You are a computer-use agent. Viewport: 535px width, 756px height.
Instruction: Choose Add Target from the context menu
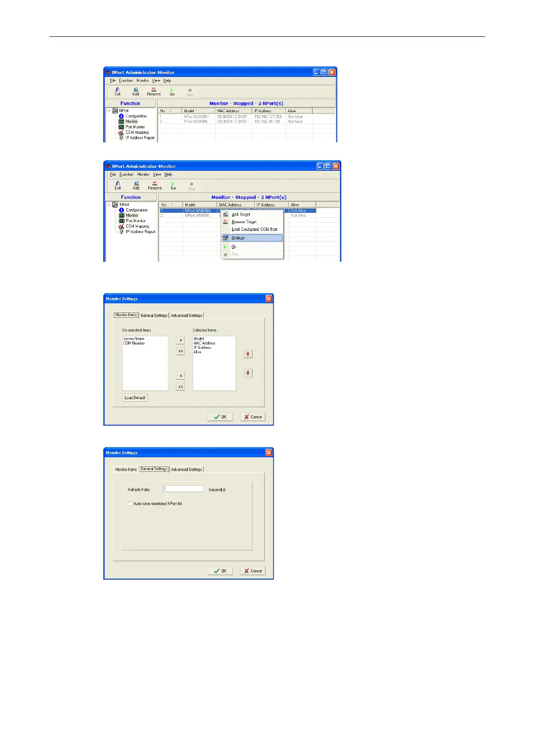tap(252, 215)
